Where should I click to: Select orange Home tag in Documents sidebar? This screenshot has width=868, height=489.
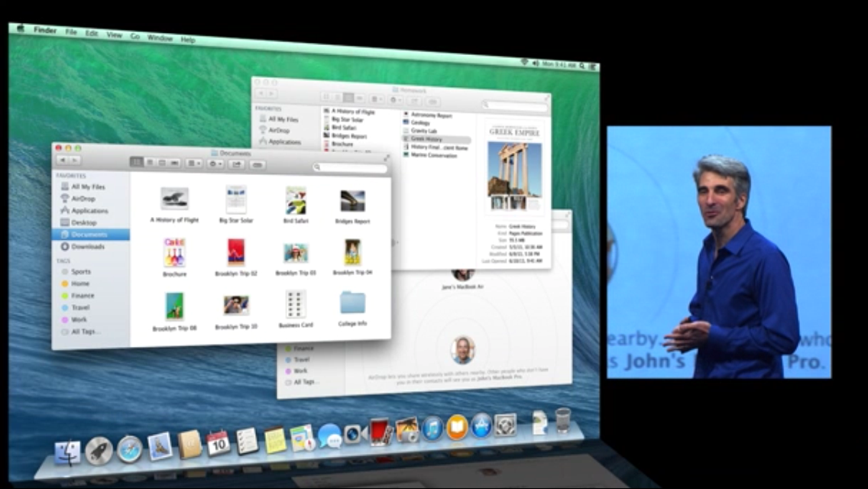click(79, 283)
